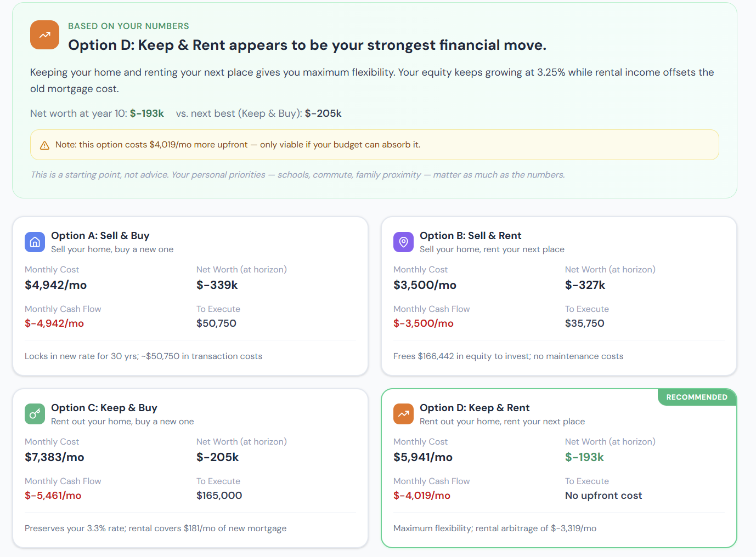Click Option A's $4,942/mo monthly cost
The image size is (756, 557).
point(55,285)
